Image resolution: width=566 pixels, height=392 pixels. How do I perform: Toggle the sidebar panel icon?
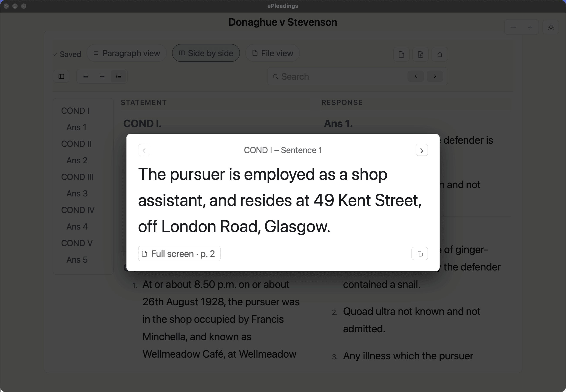61,76
